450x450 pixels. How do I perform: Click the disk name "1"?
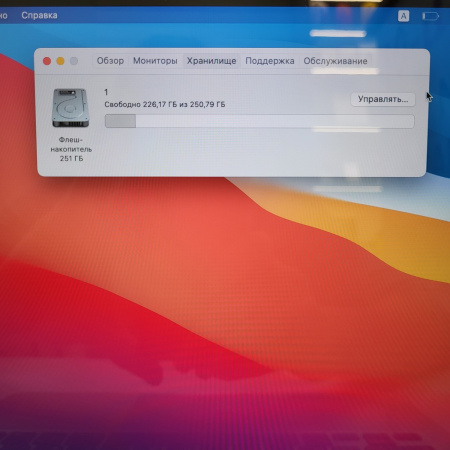[x=106, y=92]
